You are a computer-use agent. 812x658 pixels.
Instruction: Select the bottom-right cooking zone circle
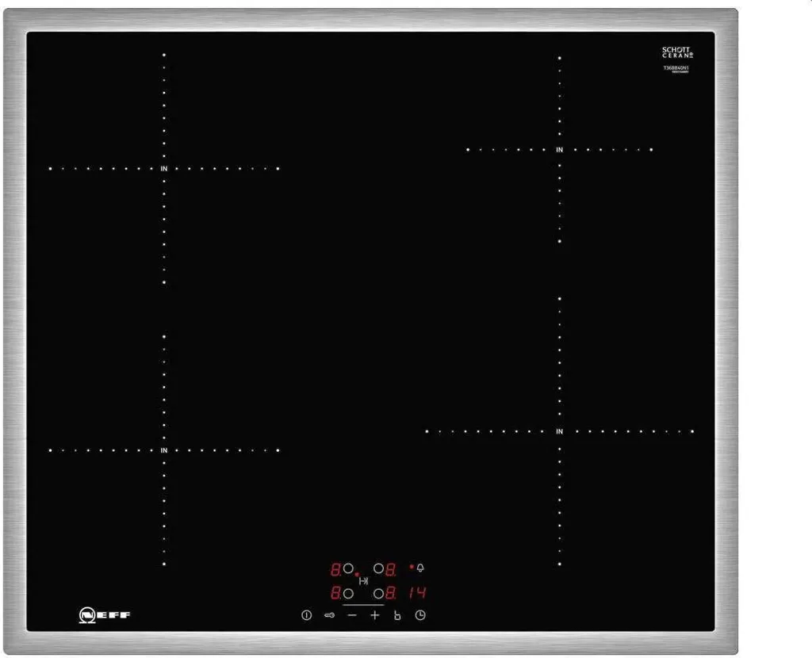click(379, 593)
